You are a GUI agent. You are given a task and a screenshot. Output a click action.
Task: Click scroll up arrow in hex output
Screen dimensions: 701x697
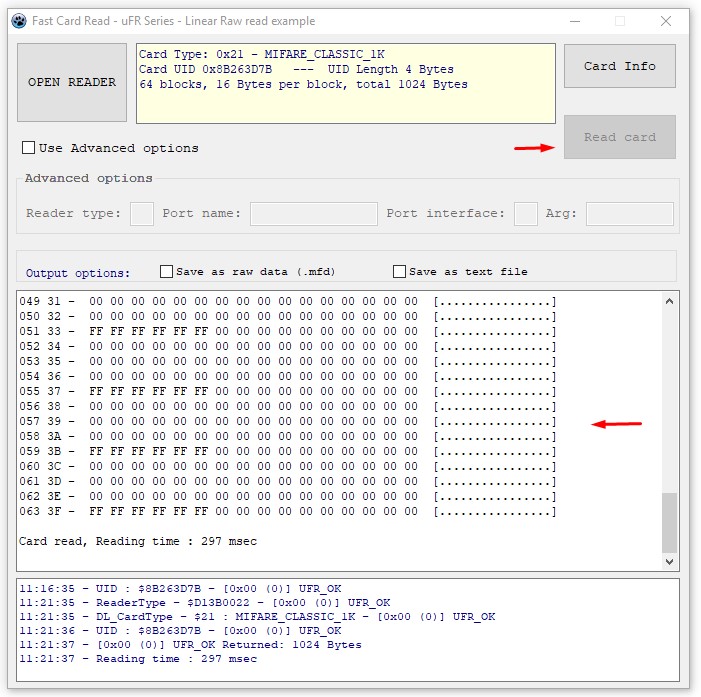[669, 301]
